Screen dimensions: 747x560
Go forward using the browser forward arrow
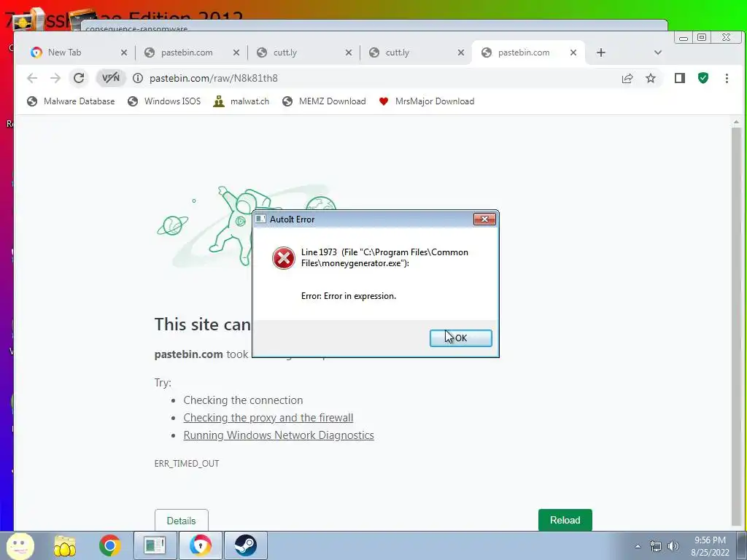(x=55, y=78)
